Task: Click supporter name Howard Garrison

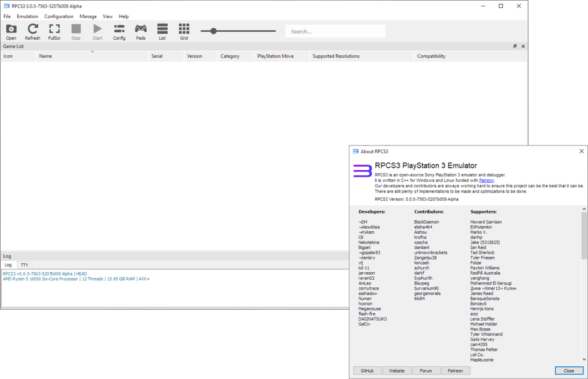Action: 486,222
